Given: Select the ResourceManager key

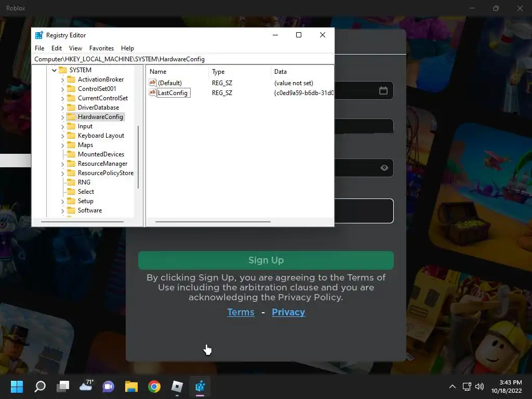Looking at the screenshot, I should tap(102, 164).
